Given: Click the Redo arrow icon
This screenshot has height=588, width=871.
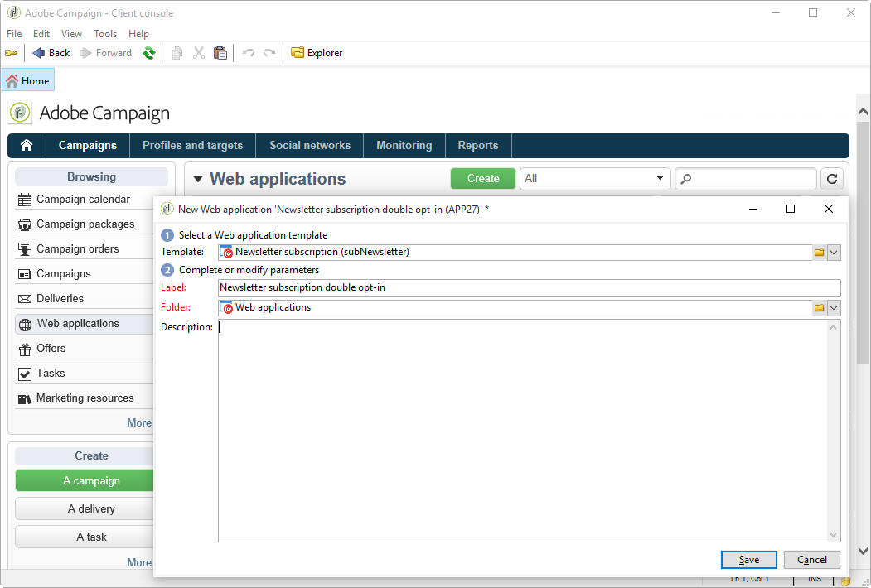Looking at the screenshot, I should tap(269, 53).
